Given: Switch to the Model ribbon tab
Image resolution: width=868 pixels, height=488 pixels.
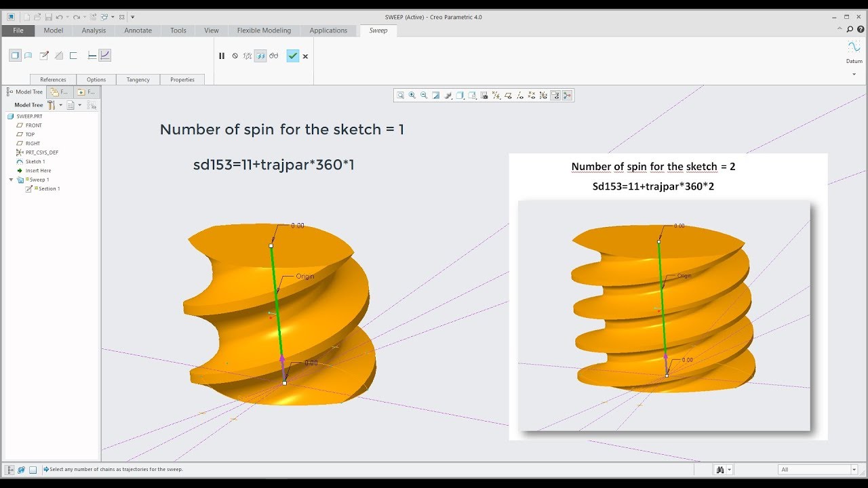Looking at the screenshot, I should coord(54,30).
